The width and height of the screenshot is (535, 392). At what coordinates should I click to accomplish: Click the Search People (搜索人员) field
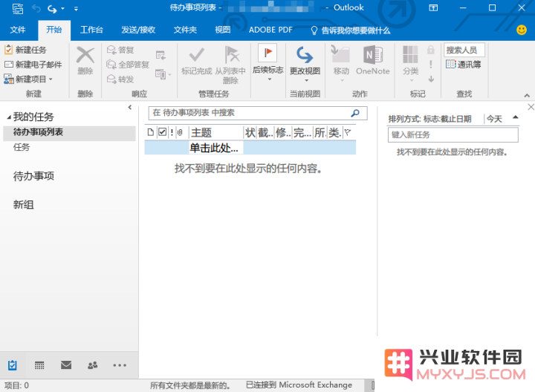(464, 50)
